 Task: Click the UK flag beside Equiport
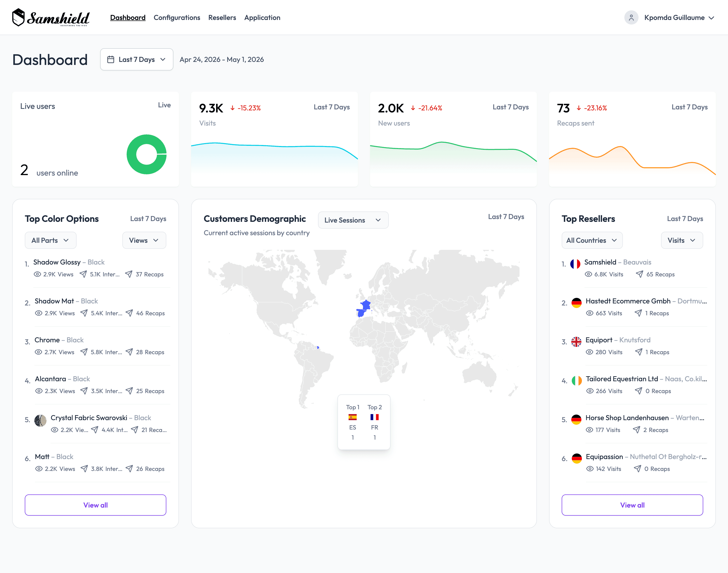576,342
